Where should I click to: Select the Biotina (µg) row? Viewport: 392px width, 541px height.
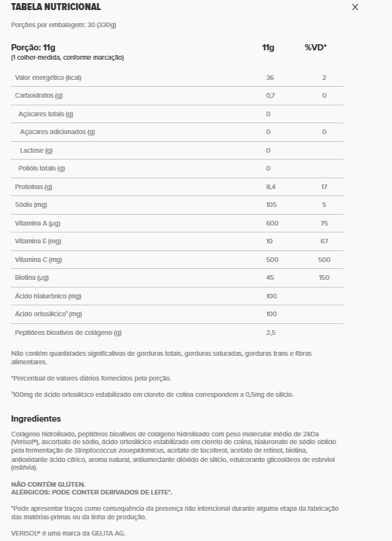tap(177, 277)
